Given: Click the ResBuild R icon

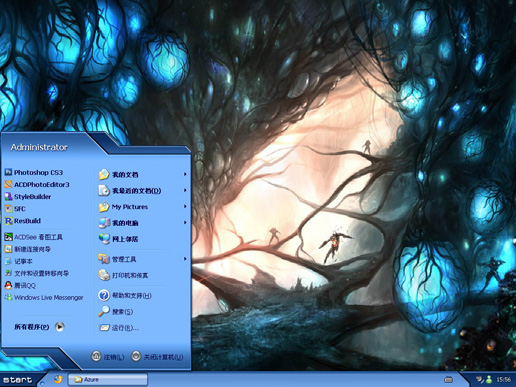Looking at the screenshot, I should [8, 221].
